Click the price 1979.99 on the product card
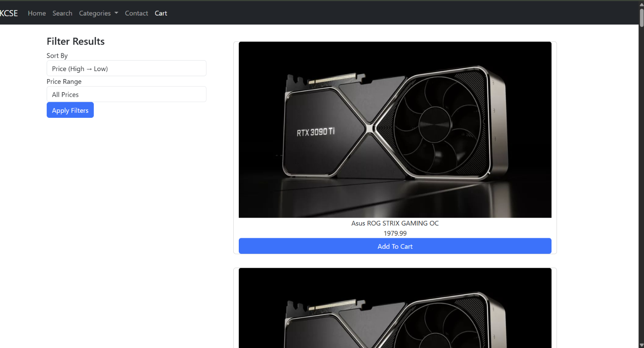This screenshot has width=644, height=348. pos(395,233)
